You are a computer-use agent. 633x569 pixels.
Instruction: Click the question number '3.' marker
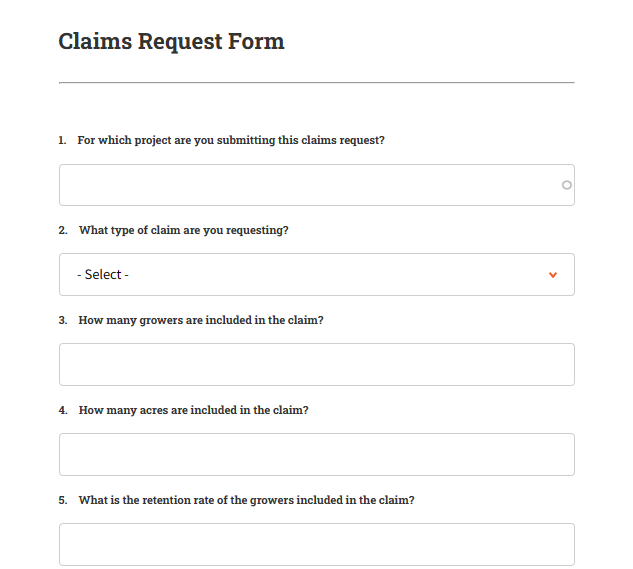point(63,320)
